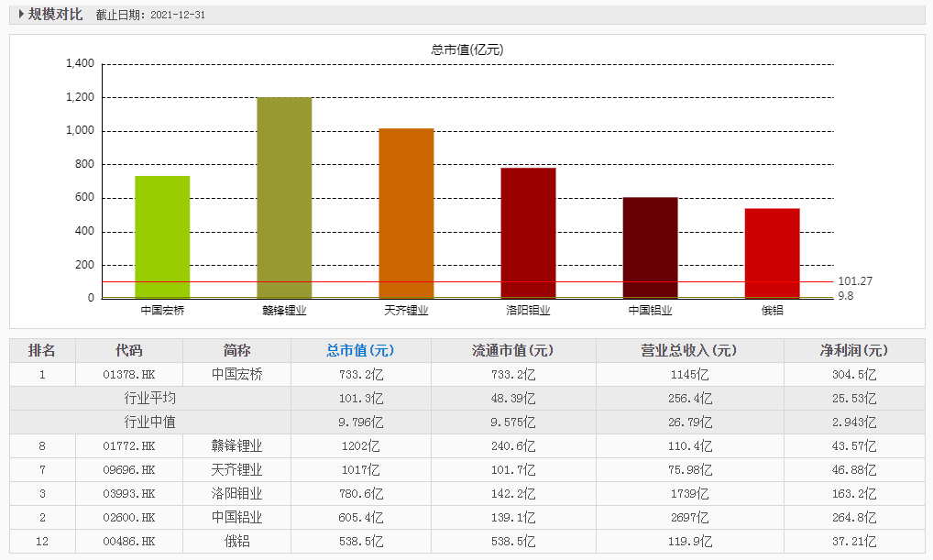This screenshot has width=933, height=560.
Task: Click the rank 12 cell
Action: [x=41, y=541]
